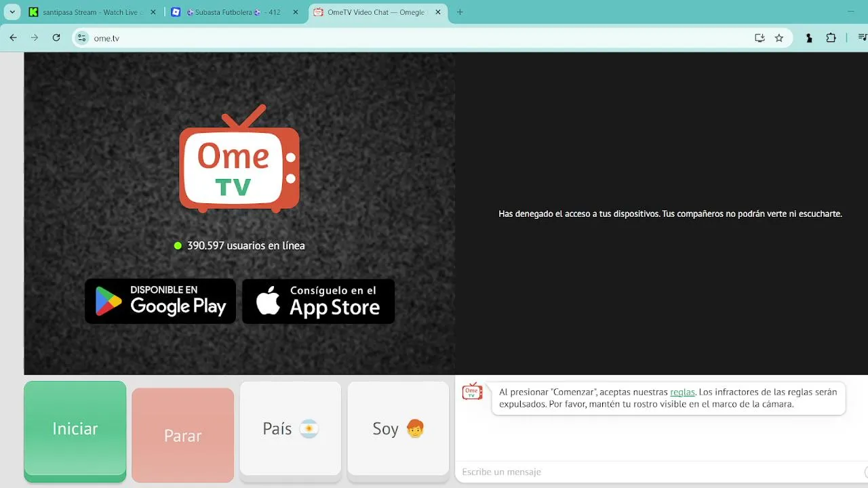Open the browser extensions puzzle icon

click(x=831, y=38)
